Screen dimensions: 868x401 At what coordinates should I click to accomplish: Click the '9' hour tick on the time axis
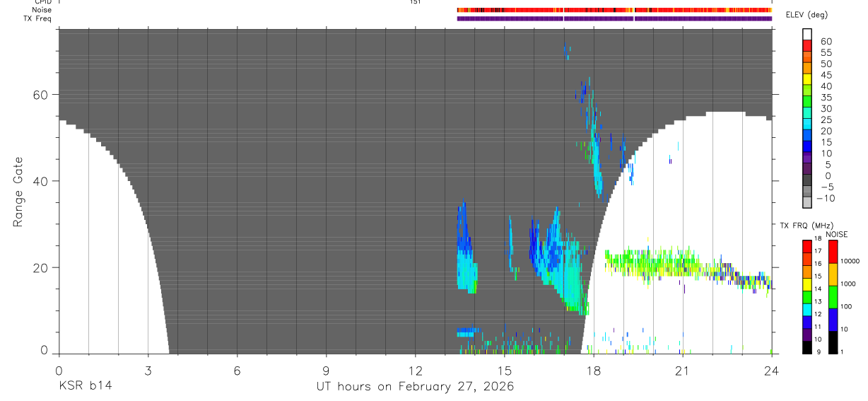click(x=326, y=370)
